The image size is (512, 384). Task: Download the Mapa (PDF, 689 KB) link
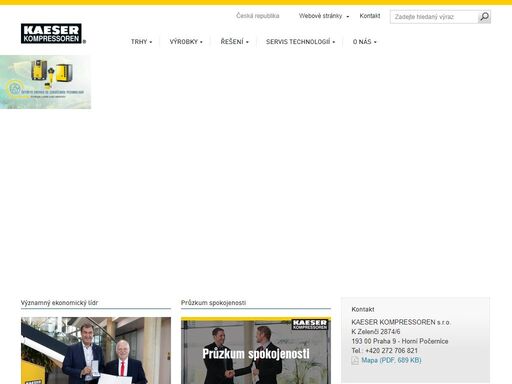pyautogui.click(x=391, y=360)
